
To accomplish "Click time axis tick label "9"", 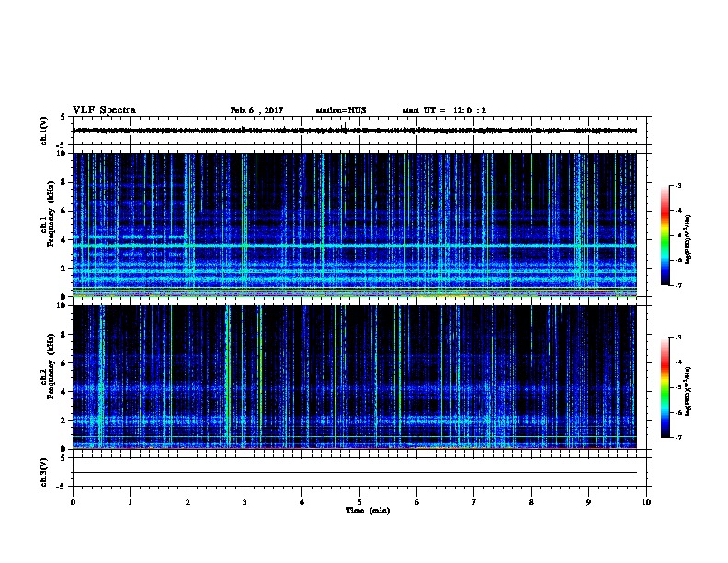I will [x=588, y=501].
